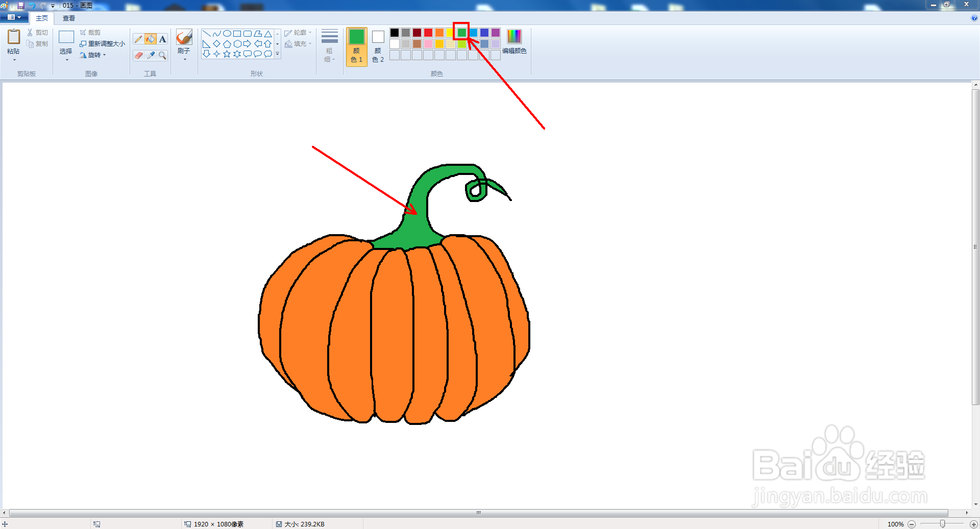Choose the Up arrow shape
This screenshot has width=980, height=529.
pyautogui.click(x=268, y=44)
